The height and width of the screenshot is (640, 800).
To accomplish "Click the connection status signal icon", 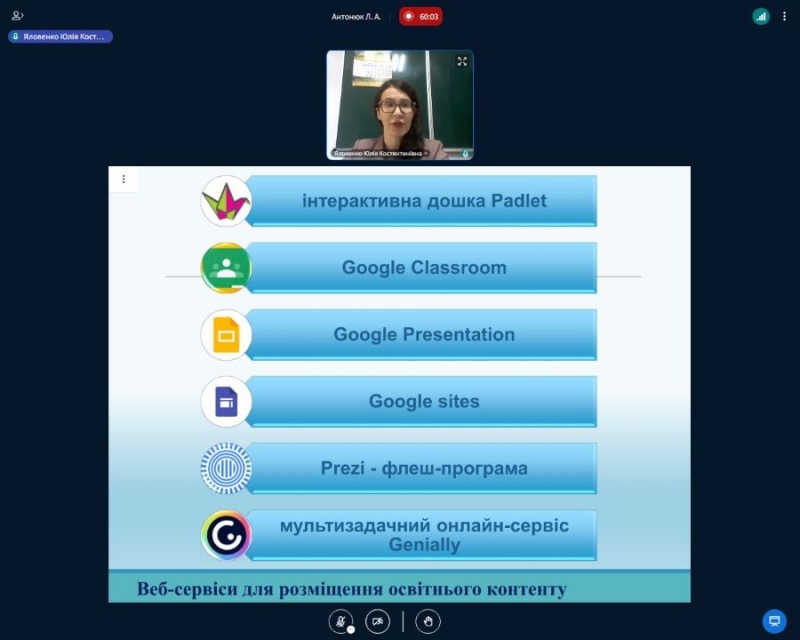I will point(761,16).
